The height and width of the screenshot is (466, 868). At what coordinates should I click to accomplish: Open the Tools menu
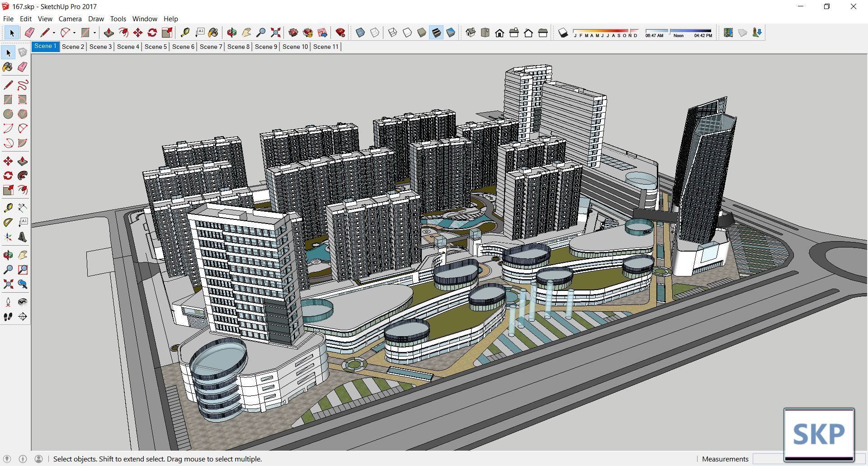118,19
